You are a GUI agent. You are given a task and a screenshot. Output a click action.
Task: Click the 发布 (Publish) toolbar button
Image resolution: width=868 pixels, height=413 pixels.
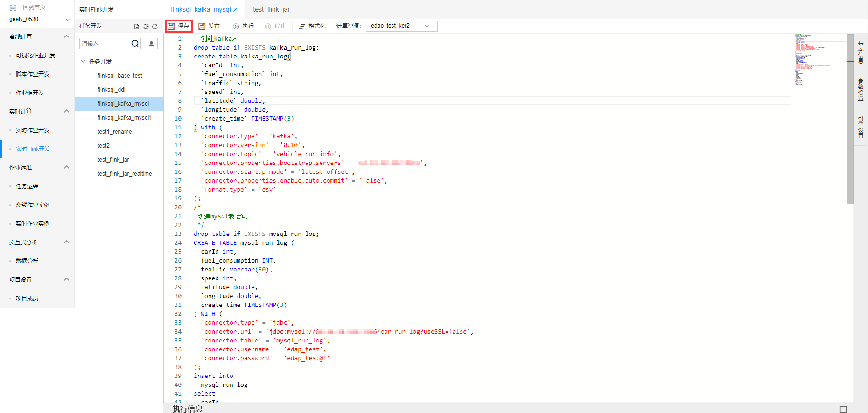pos(209,26)
